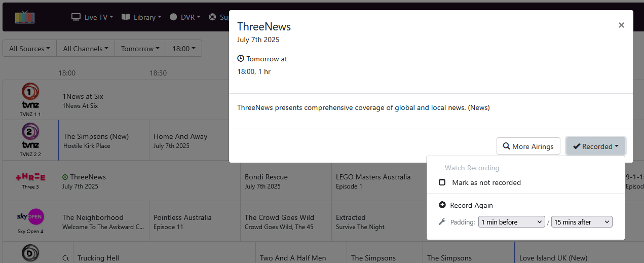Image resolution: width=644 pixels, height=263 pixels.
Task: Click the Three channel logo
Action: coord(30,177)
